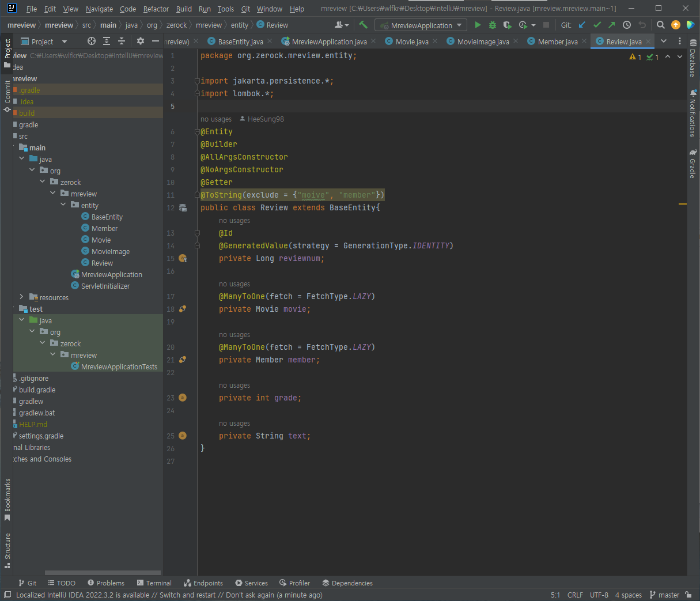This screenshot has height=601, width=700.
Task: Hide the Project panel with the minus icon
Action: coord(156,41)
